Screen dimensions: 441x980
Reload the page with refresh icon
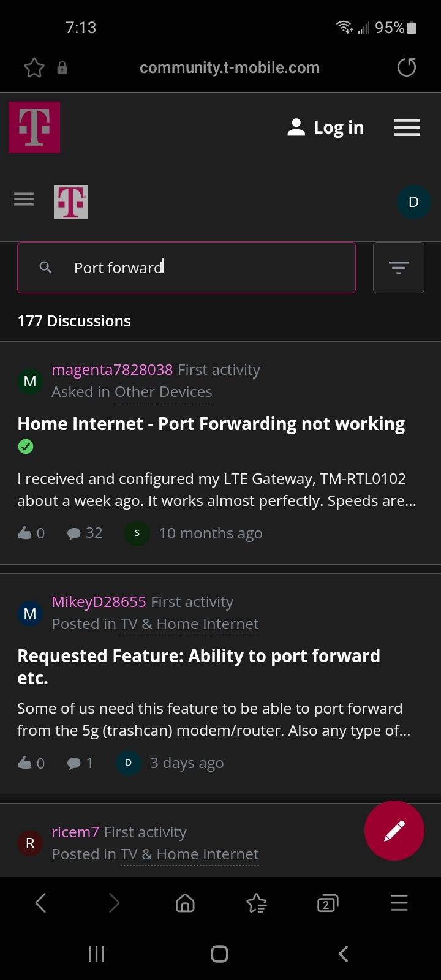click(x=407, y=67)
